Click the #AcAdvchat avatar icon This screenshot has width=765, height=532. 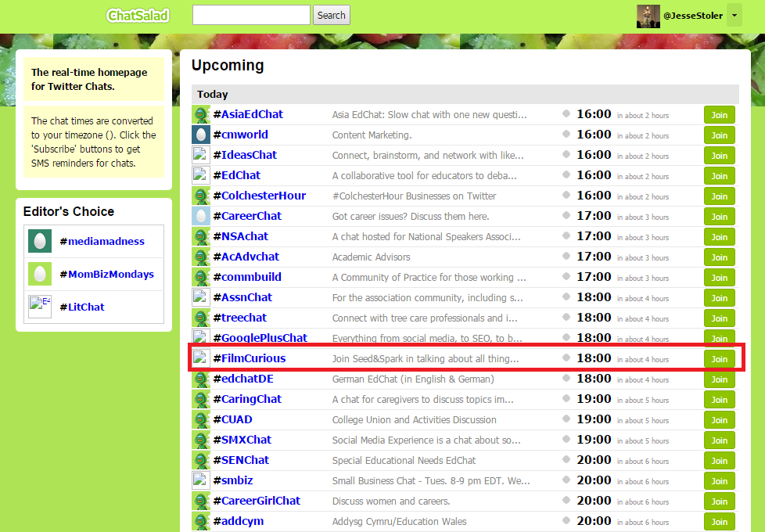(201, 257)
